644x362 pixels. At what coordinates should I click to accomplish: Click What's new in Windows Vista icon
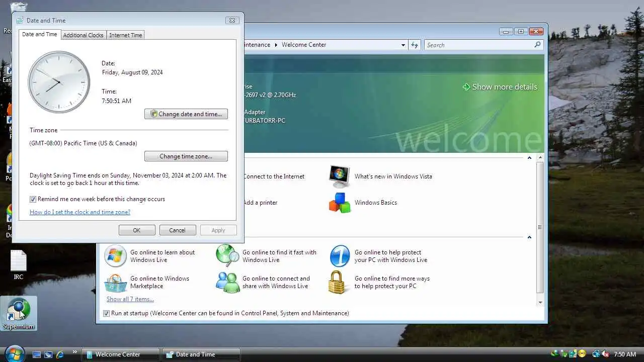339,176
